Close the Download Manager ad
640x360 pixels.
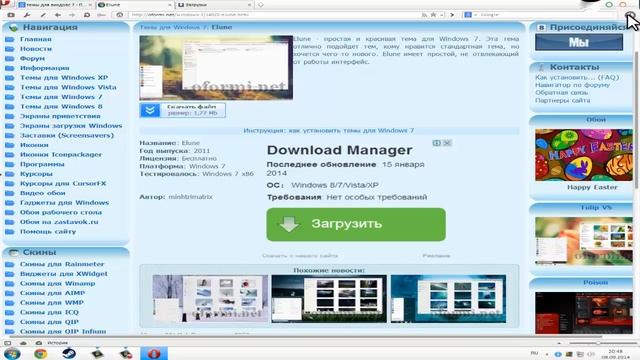(447, 143)
